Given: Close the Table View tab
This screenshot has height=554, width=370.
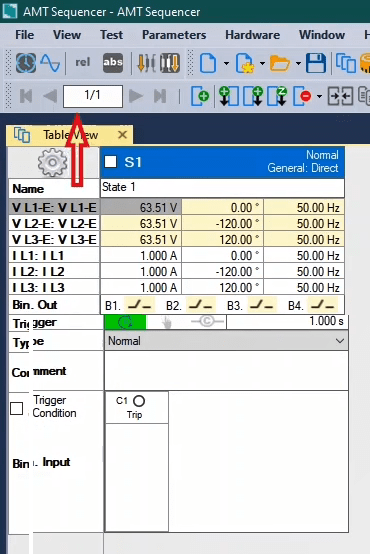Looking at the screenshot, I should coord(122,135).
